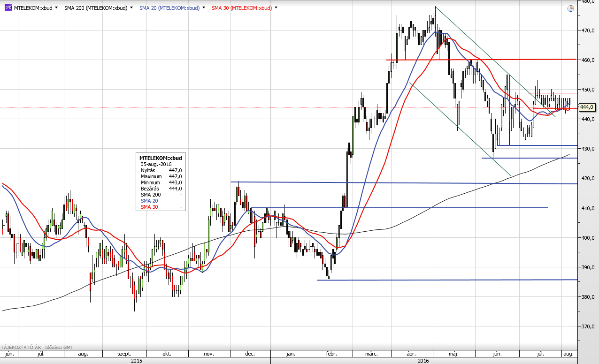
Task: Open the SMA 200 indicator dropdown
Action: [x=131, y=8]
